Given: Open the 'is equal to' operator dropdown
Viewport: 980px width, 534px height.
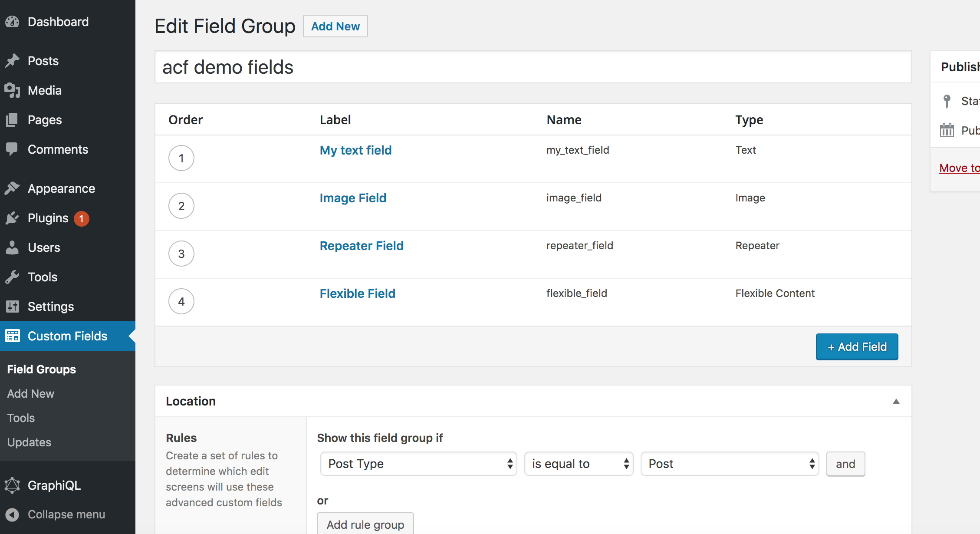Looking at the screenshot, I should pyautogui.click(x=579, y=464).
